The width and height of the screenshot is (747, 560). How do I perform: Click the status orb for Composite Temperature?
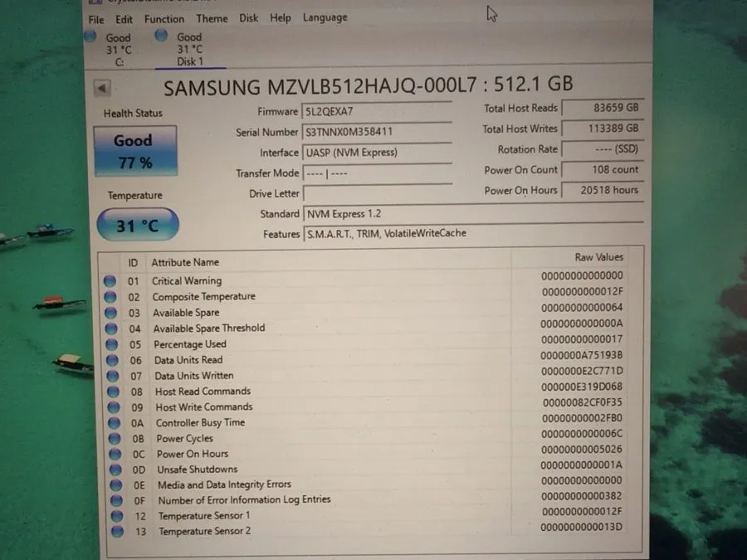[110, 297]
